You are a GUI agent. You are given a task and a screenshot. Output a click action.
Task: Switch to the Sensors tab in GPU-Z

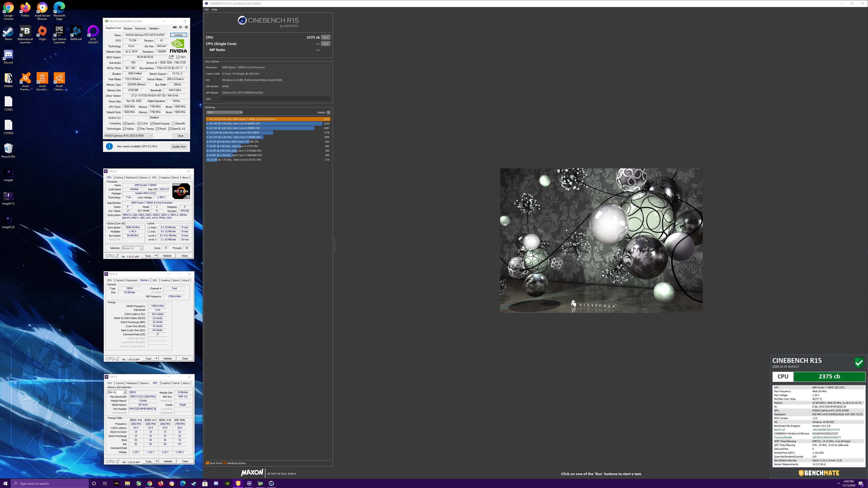128,28
